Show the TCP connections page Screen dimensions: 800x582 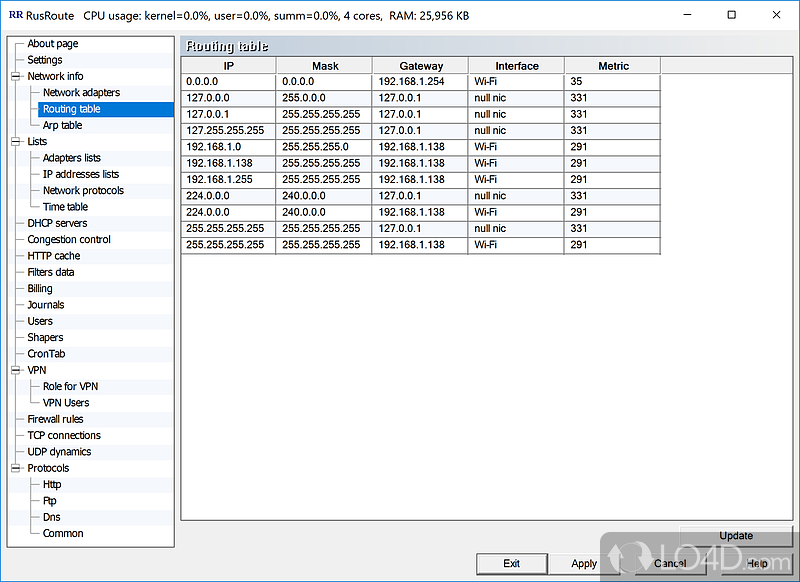pyautogui.click(x=64, y=435)
